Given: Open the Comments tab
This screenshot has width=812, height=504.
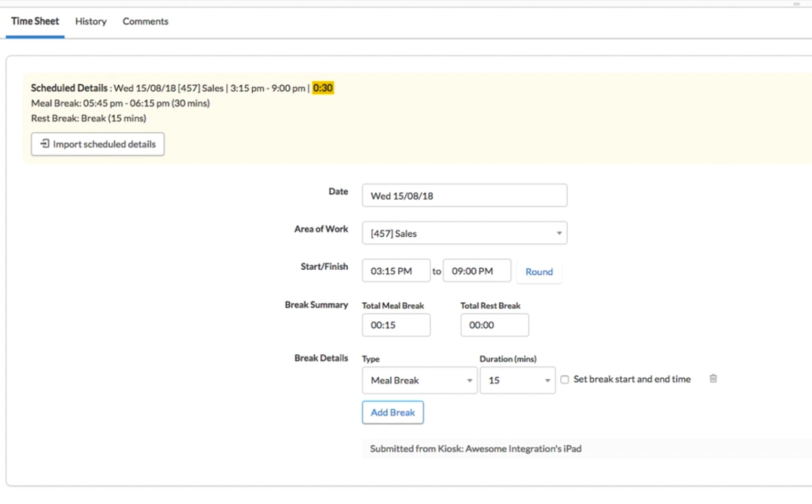Looking at the screenshot, I should click(145, 21).
